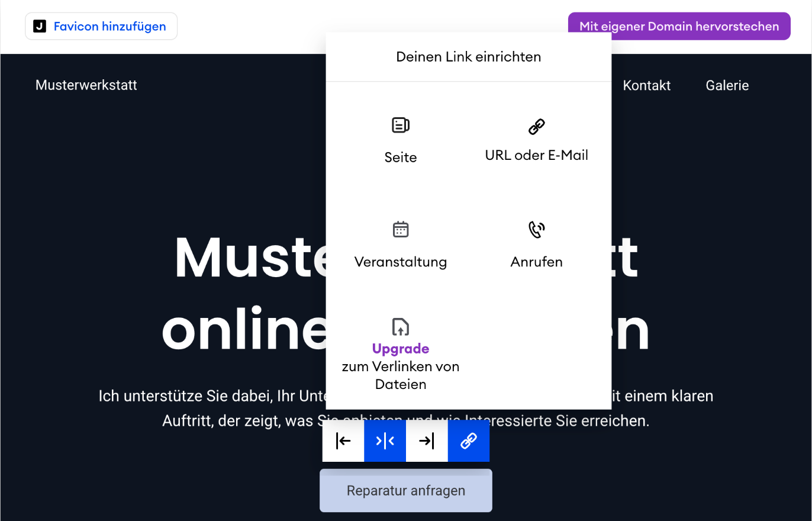Click the hero paragraph starting Ich unterstütze
This screenshot has height=521, width=812.
tap(406, 409)
